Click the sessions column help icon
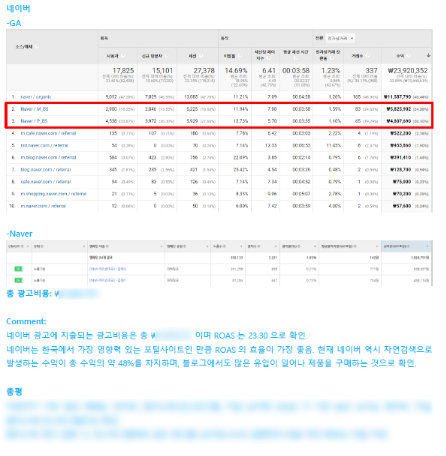 [201, 56]
